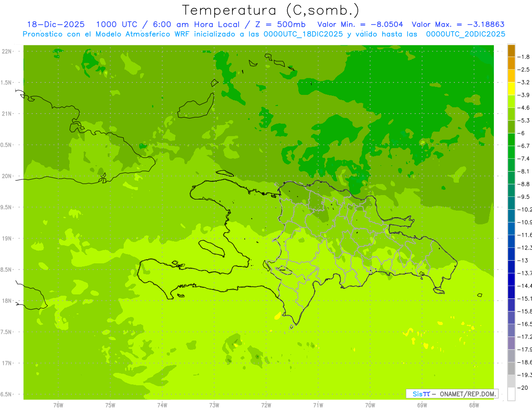Click the '69W' longitude axis label
Viewport: 532px width, 411px height.
coord(422,405)
